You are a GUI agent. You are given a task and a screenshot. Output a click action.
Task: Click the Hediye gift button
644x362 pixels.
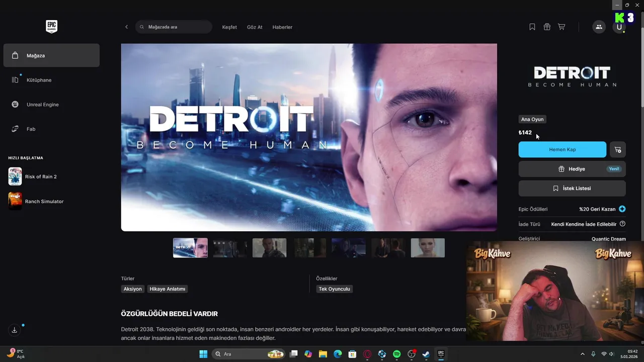(x=572, y=169)
